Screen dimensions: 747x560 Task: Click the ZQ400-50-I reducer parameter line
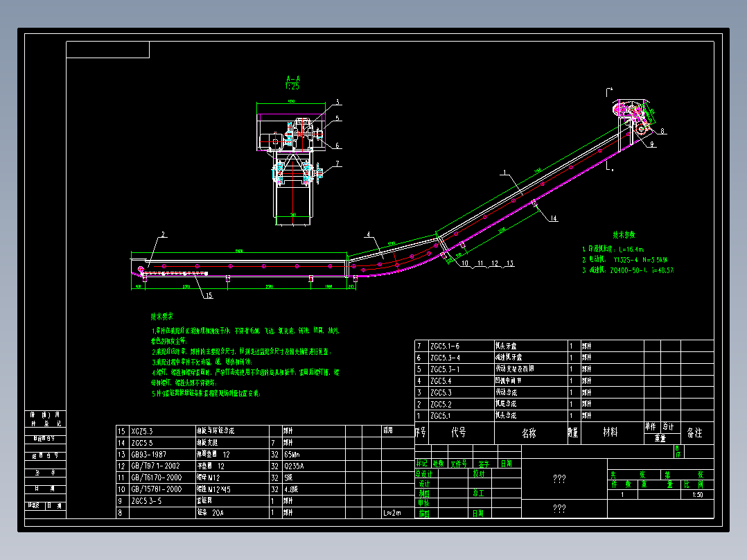pyautogui.click(x=629, y=270)
